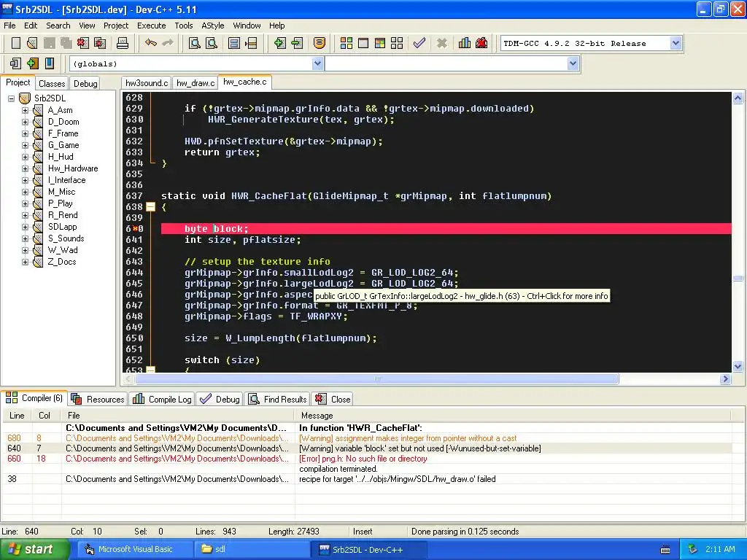Click the Delete profiling information icon

point(481,43)
